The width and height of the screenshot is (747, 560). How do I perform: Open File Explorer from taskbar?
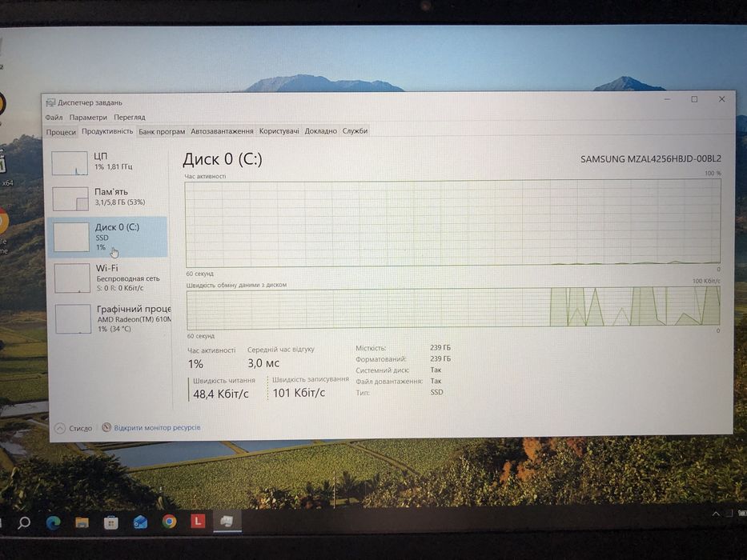pyautogui.click(x=82, y=523)
